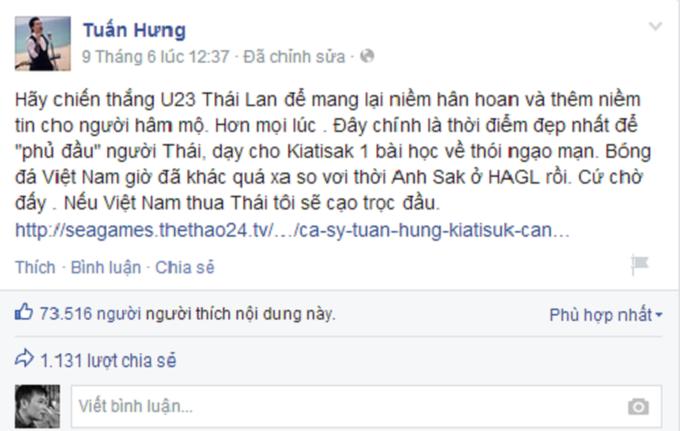Screen dimensions: 680x431
Task: View the 1.131 lượt chia sẻ shares
Action: (x=108, y=361)
